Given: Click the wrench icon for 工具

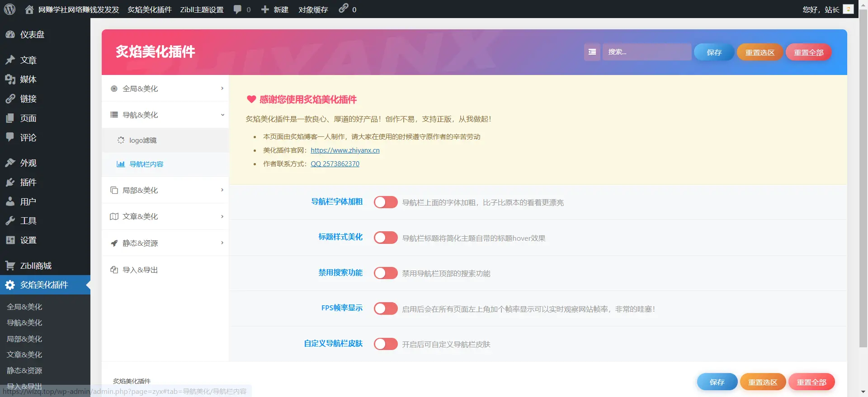Looking at the screenshot, I should (10, 221).
